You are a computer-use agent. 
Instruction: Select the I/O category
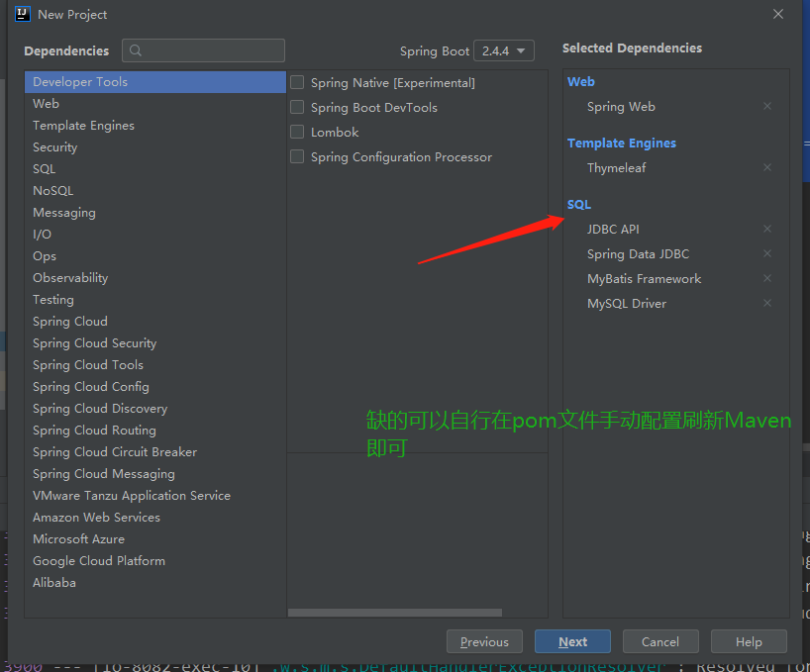[x=155, y=235]
